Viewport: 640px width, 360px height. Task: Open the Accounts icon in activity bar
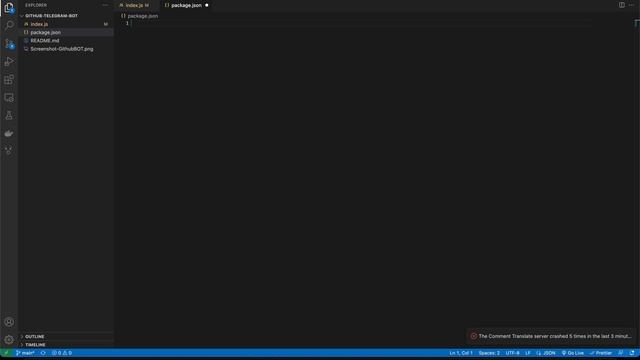click(x=9, y=322)
